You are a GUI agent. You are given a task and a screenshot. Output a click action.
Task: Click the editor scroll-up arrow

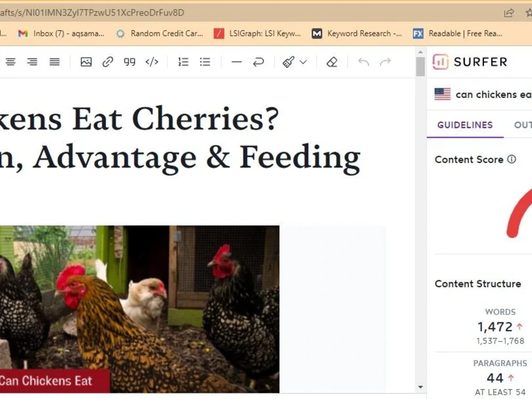(420, 52)
